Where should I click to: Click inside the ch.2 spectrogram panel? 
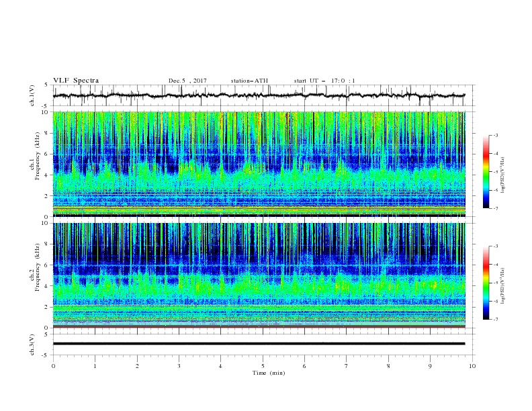point(259,275)
